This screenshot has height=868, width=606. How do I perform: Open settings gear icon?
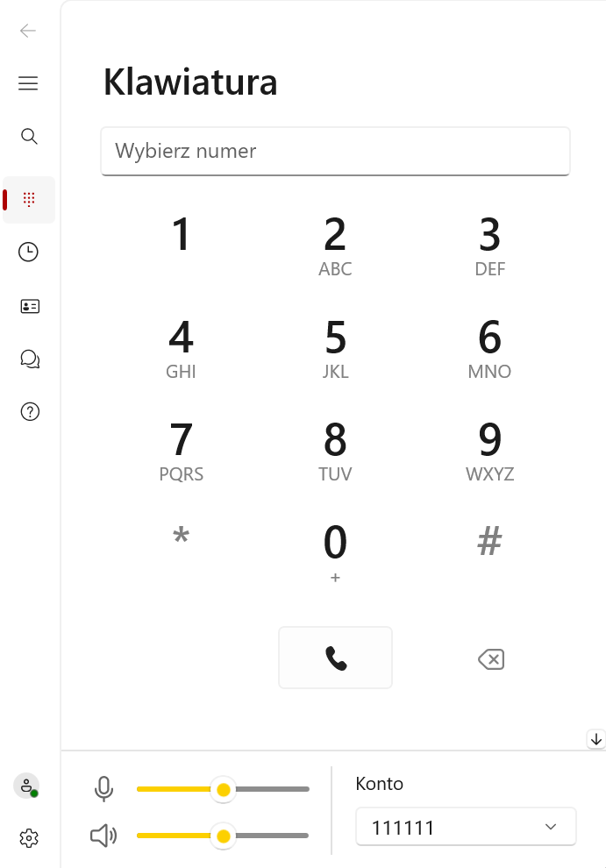(29, 838)
